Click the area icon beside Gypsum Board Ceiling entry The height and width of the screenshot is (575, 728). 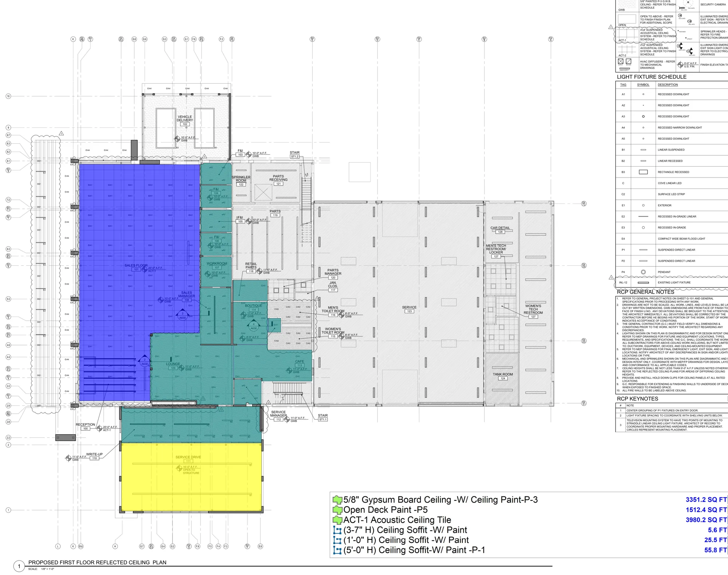(x=337, y=500)
